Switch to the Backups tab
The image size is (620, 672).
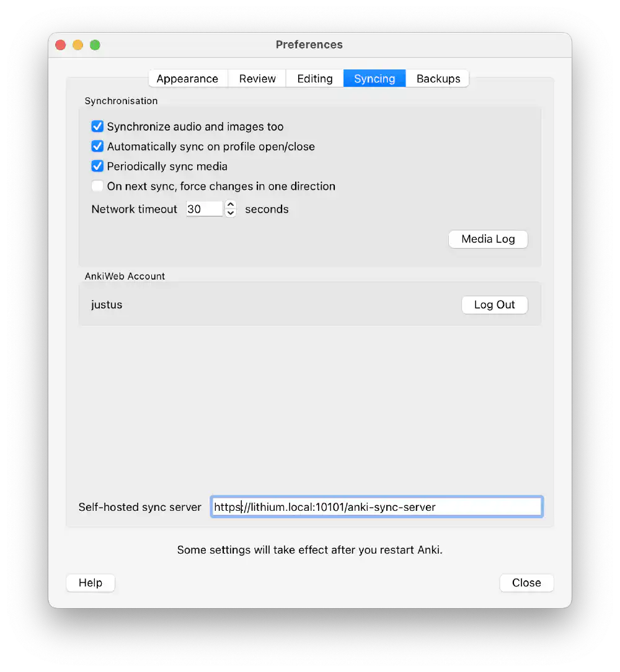point(437,78)
